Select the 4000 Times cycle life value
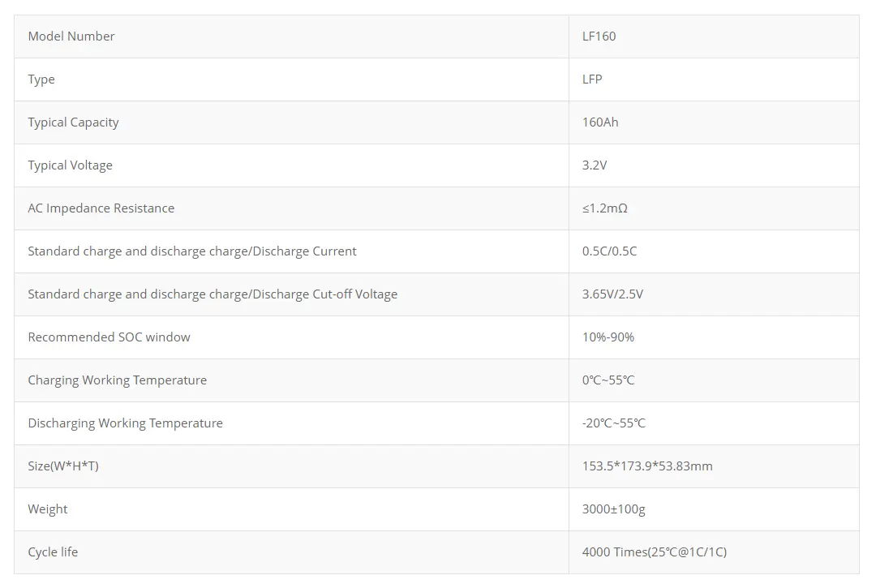 (655, 552)
